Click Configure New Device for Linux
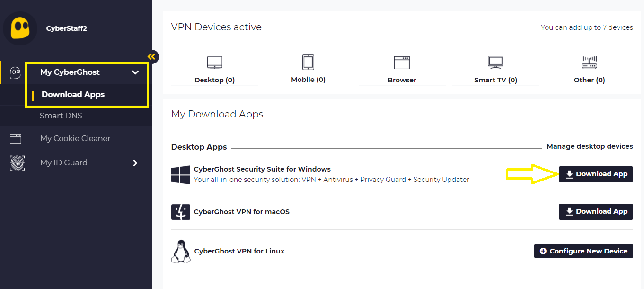 tap(583, 251)
